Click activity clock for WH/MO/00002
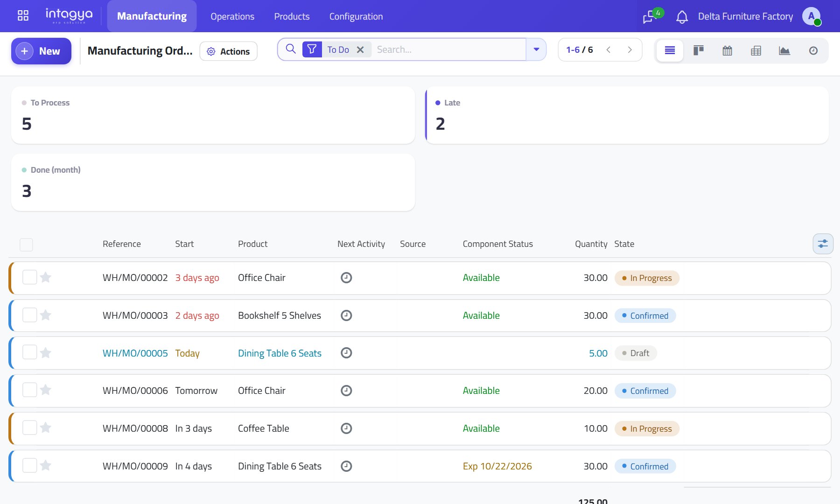This screenshot has height=504, width=840. point(346,278)
